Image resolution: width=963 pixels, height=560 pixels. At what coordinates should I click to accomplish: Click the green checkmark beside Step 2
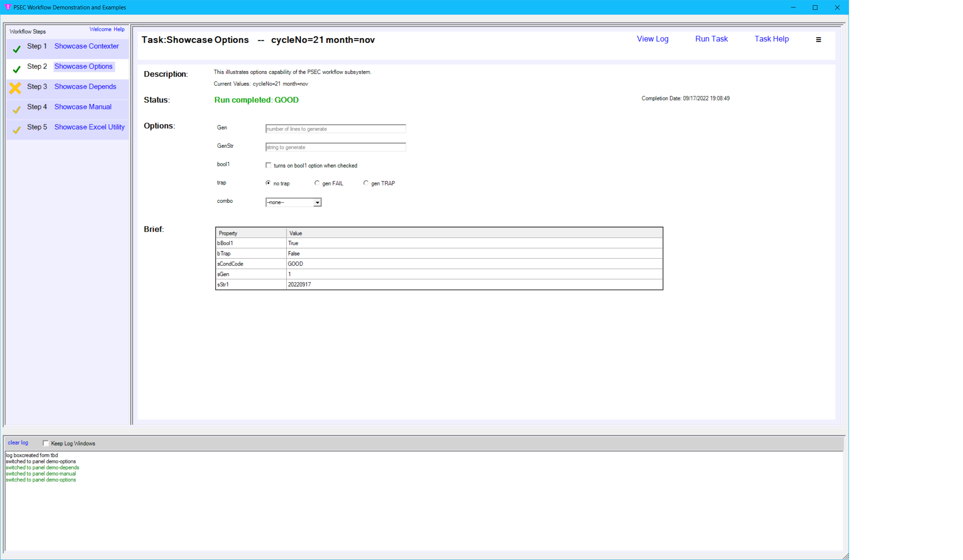pos(17,69)
